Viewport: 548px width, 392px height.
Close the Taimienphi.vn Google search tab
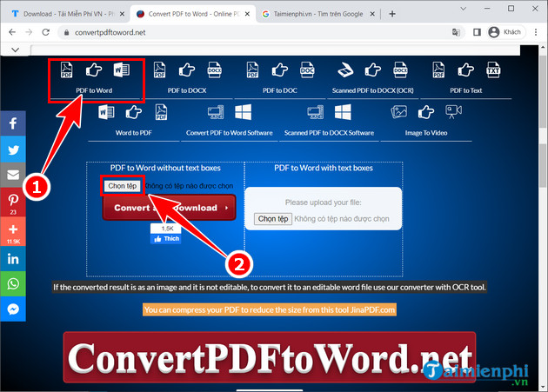tap(372, 14)
